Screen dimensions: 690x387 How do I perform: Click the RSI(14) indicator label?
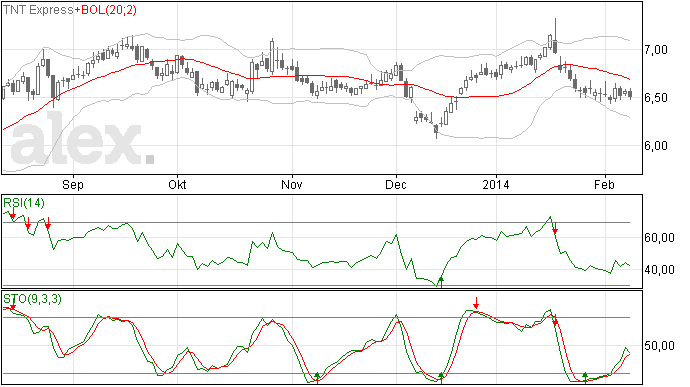24,203
